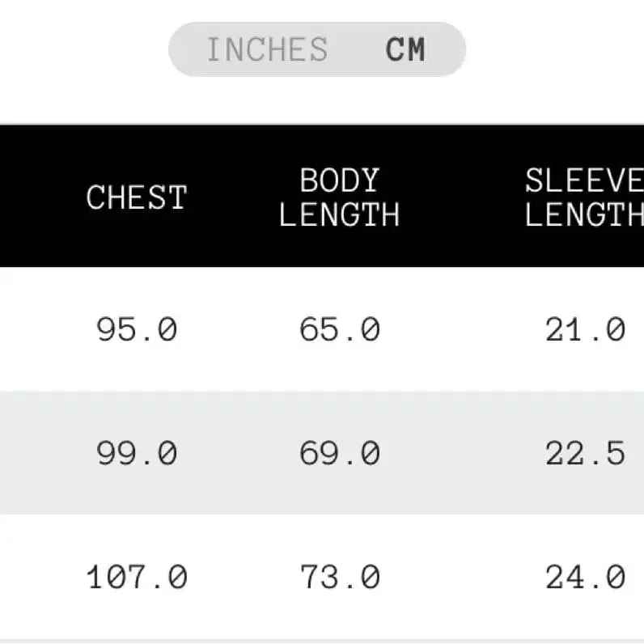Pick the 73.0 body length measurement
644x644 pixels.
pos(339,578)
